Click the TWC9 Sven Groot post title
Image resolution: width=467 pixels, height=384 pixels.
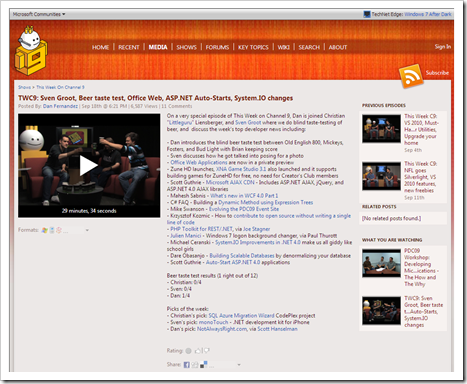[x=155, y=98]
